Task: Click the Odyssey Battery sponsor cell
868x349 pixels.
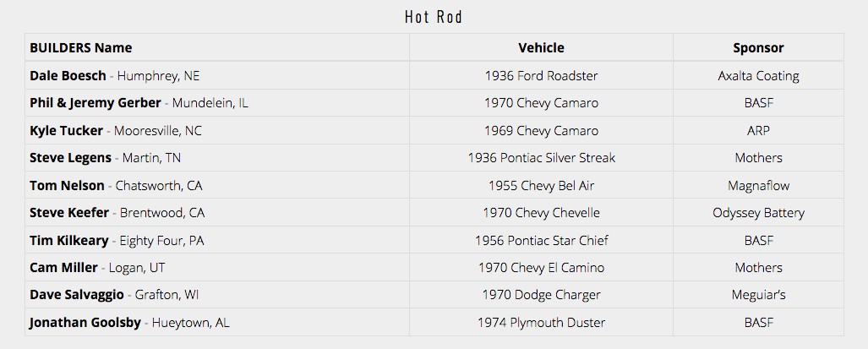Action: [758, 213]
